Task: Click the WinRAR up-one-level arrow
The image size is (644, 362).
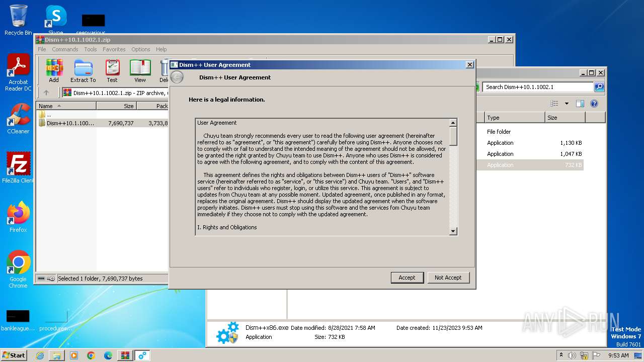Action: click(x=46, y=93)
